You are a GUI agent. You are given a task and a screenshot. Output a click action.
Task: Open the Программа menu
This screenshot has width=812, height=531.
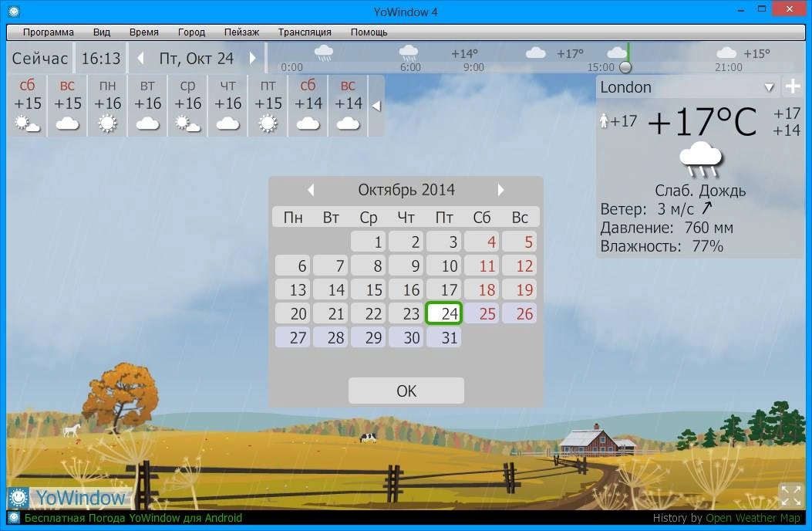pyautogui.click(x=48, y=32)
